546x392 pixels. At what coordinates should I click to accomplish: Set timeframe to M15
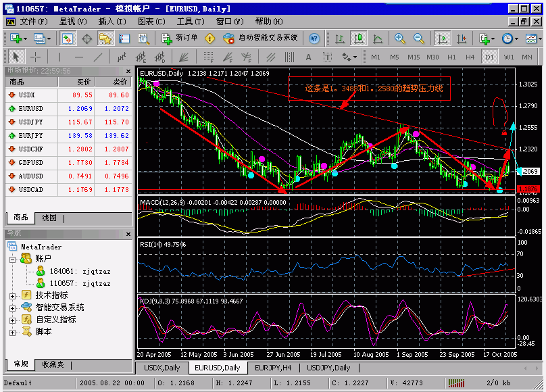click(414, 57)
